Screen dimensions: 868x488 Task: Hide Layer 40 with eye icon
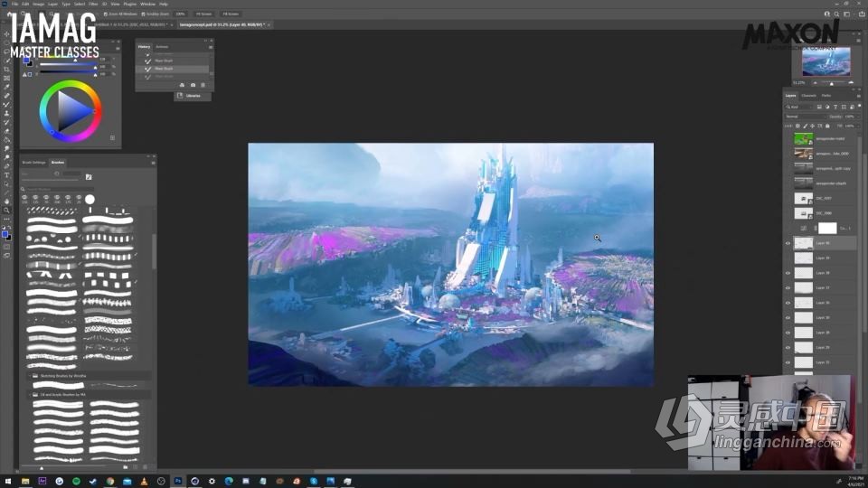coord(788,243)
